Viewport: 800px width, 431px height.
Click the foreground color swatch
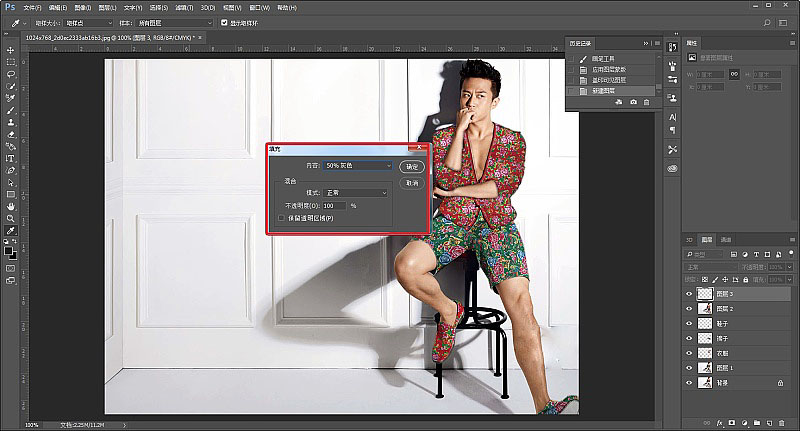point(8,250)
